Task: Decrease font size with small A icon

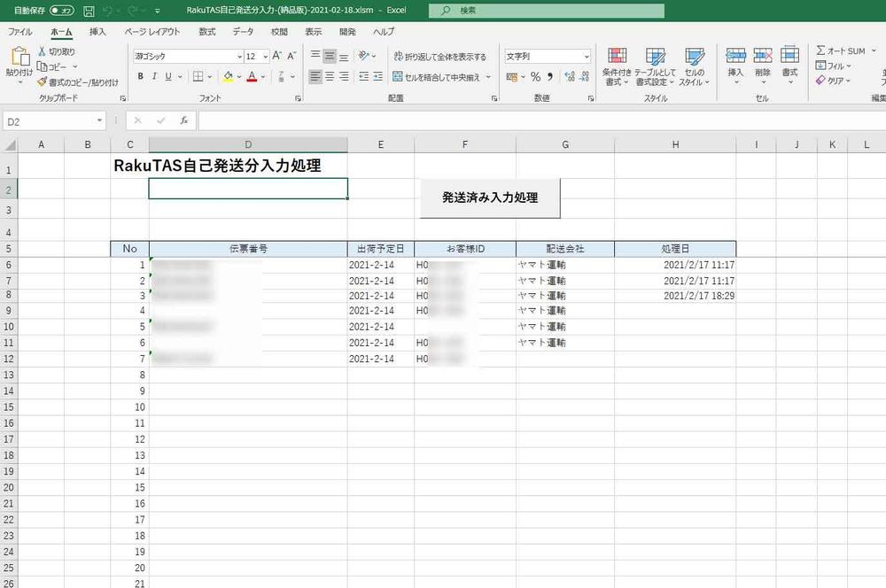Action: tap(291, 56)
